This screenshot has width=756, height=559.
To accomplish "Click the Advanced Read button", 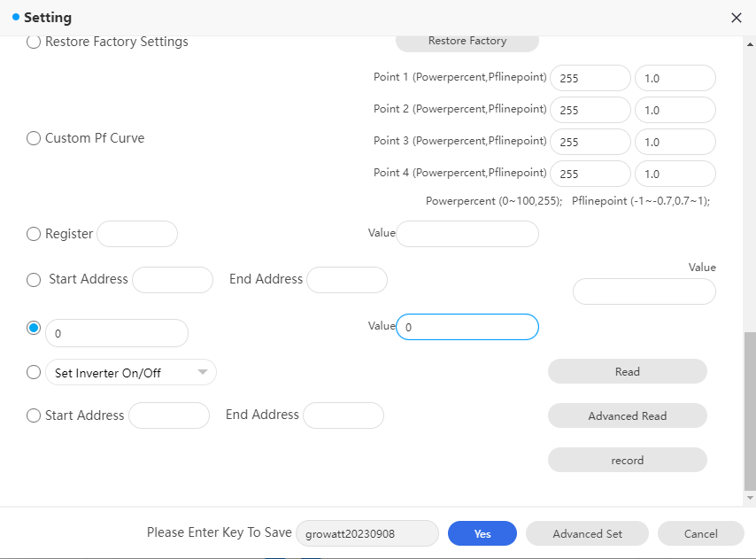I will pyautogui.click(x=627, y=415).
